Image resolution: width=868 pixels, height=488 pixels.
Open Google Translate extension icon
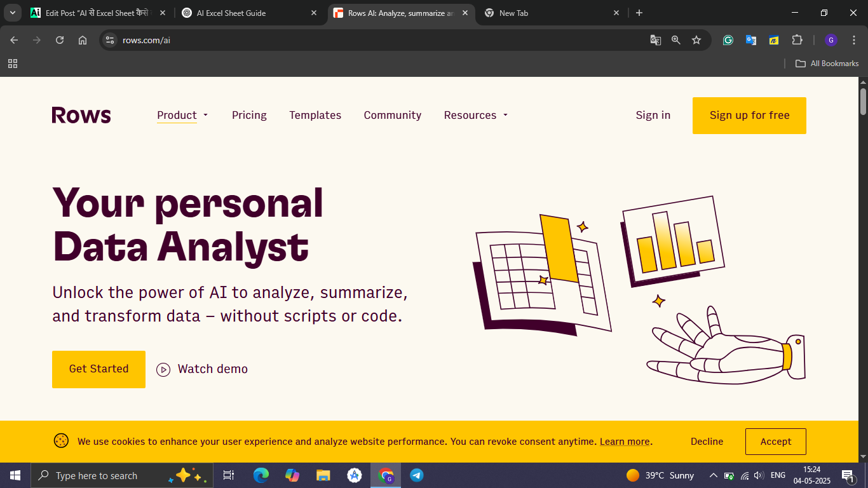[x=751, y=40]
